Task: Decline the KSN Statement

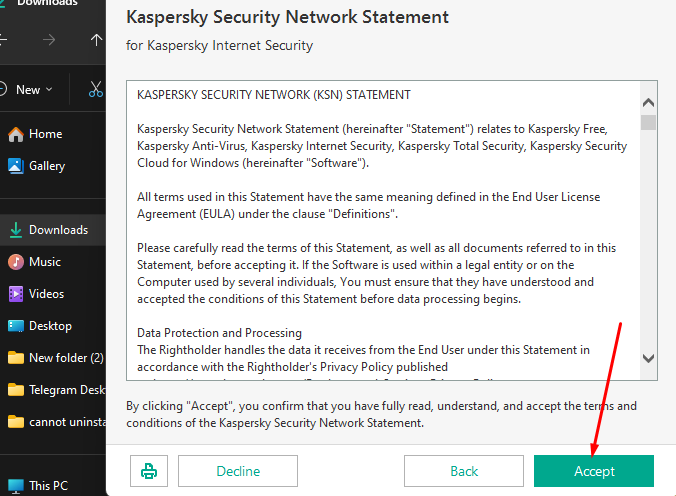Action: (238, 471)
